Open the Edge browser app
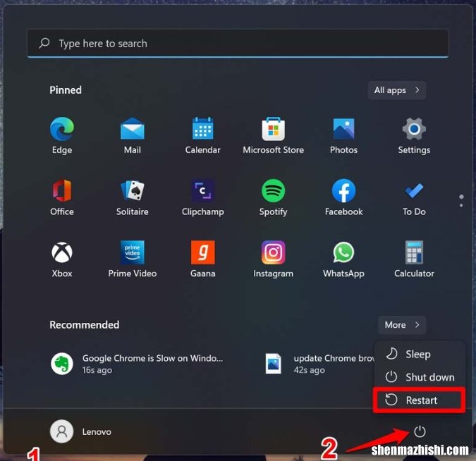The width and height of the screenshot is (476, 461). point(62,135)
